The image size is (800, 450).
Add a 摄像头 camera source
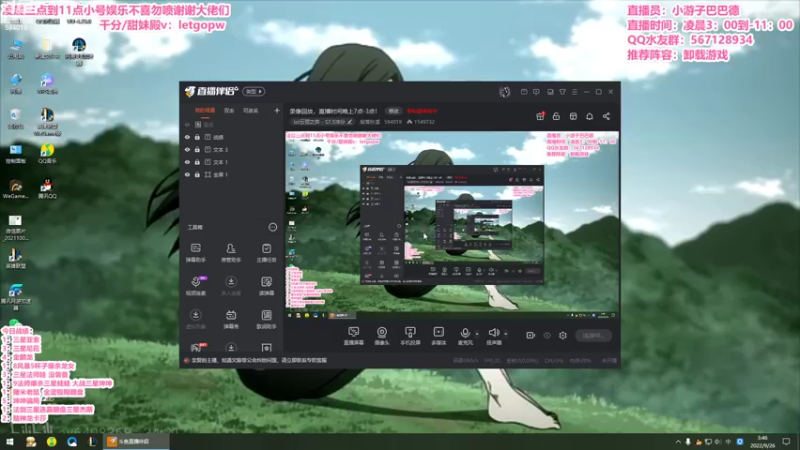(x=382, y=336)
